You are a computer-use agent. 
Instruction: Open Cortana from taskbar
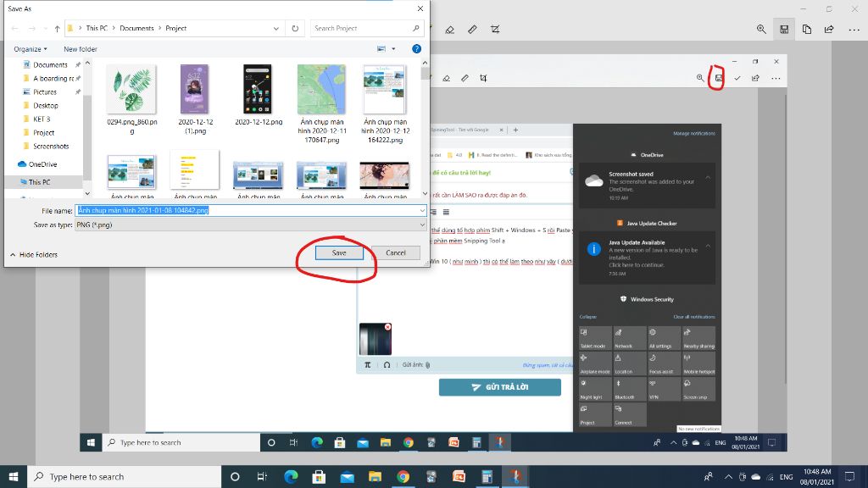pos(235,476)
